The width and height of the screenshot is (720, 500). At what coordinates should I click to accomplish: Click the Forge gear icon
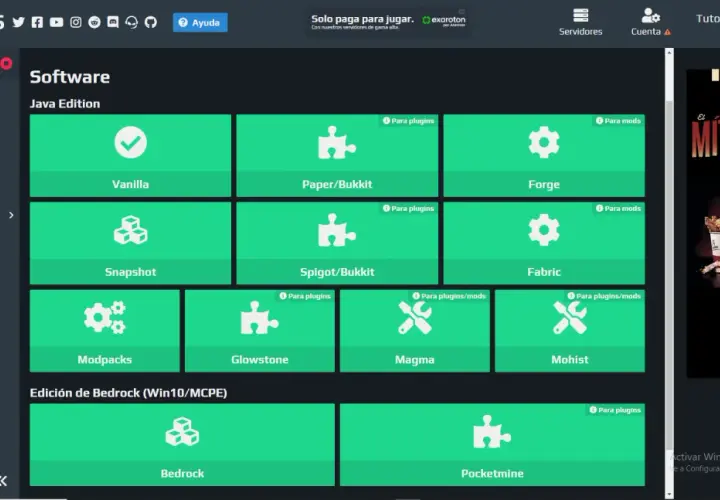click(544, 142)
